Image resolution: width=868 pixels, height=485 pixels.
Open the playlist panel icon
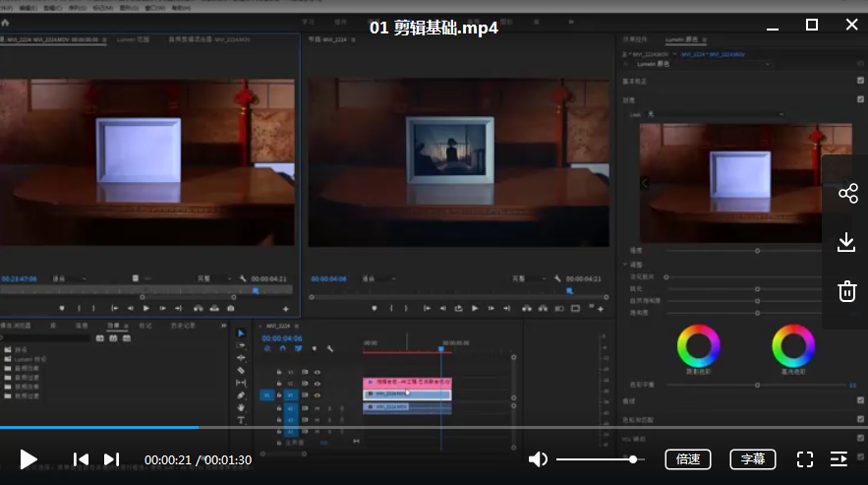point(839,459)
